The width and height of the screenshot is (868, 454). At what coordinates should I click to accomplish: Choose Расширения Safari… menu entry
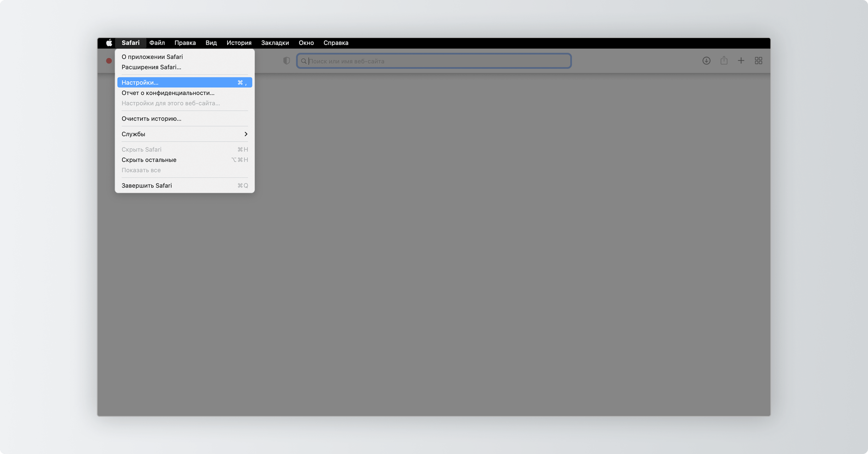pos(185,67)
